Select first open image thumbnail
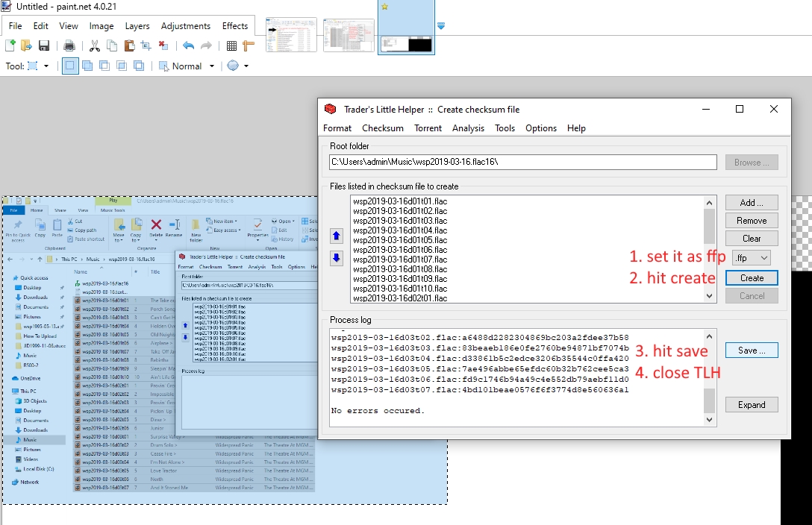The image size is (812, 525). pyautogui.click(x=291, y=34)
